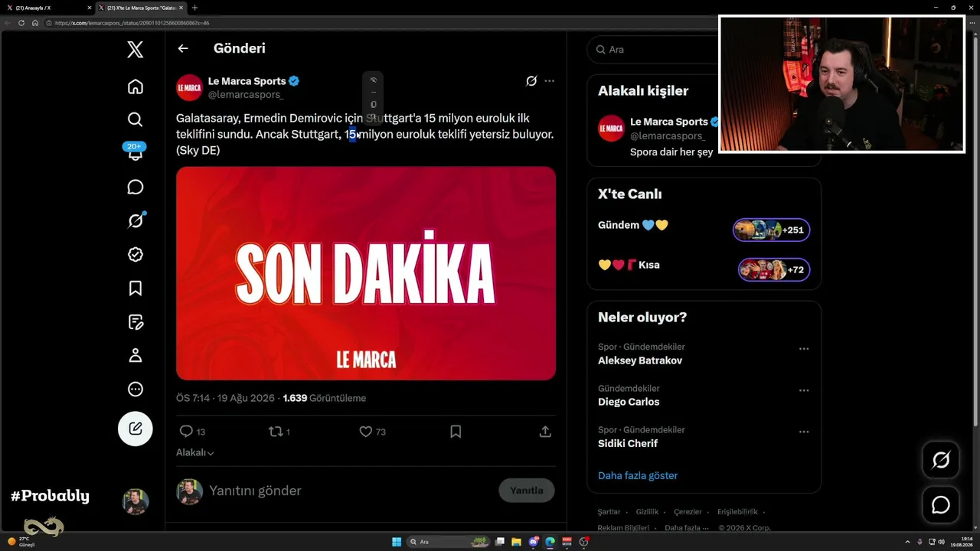Open the Le Marca Sports author name link
The width and height of the screenshot is (980, 551).
(x=247, y=81)
